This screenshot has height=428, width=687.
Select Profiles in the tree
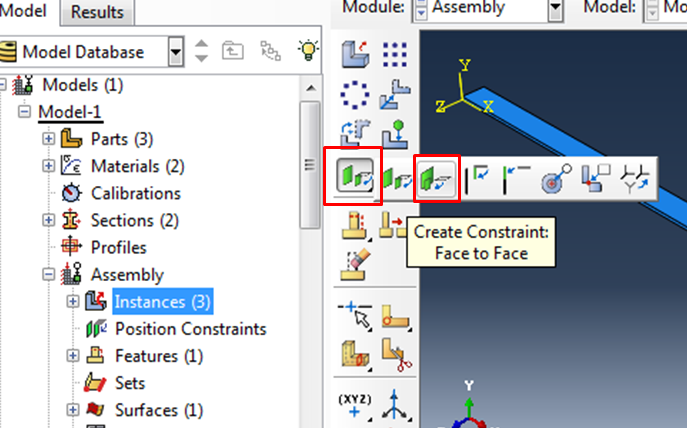[119, 248]
